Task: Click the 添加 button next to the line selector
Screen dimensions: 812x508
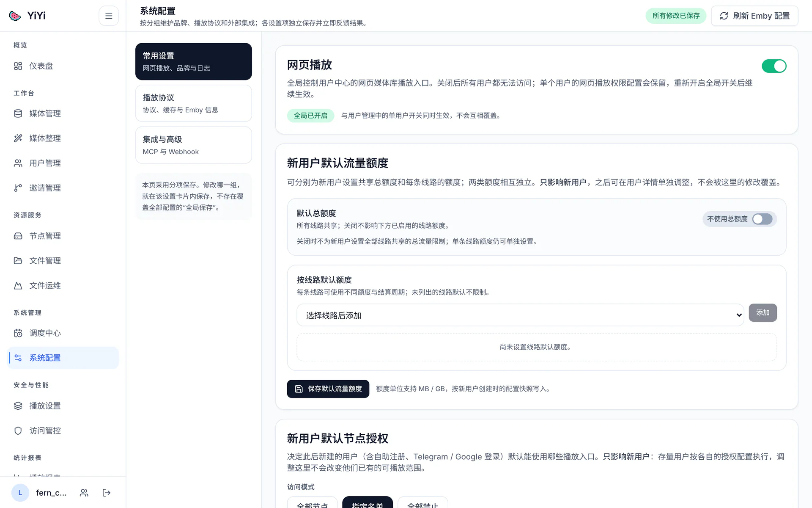Action: click(763, 312)
